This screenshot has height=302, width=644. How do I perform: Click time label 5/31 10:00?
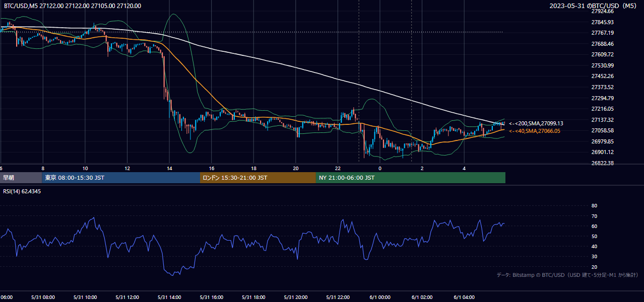pos(85,297)
